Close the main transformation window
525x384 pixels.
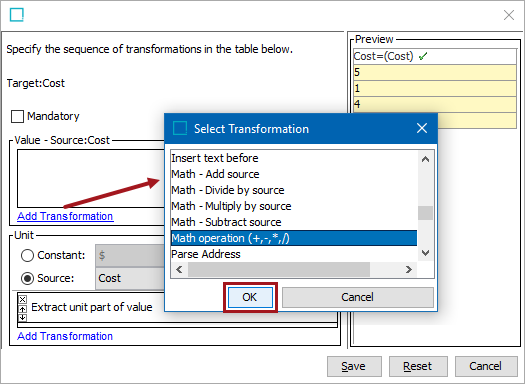(x=509, y=15)
